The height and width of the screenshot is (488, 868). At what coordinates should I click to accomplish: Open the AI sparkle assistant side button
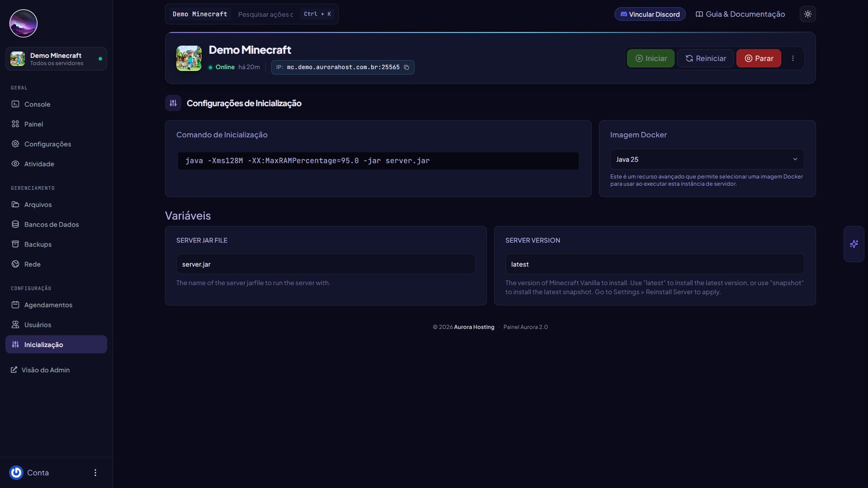854,244
